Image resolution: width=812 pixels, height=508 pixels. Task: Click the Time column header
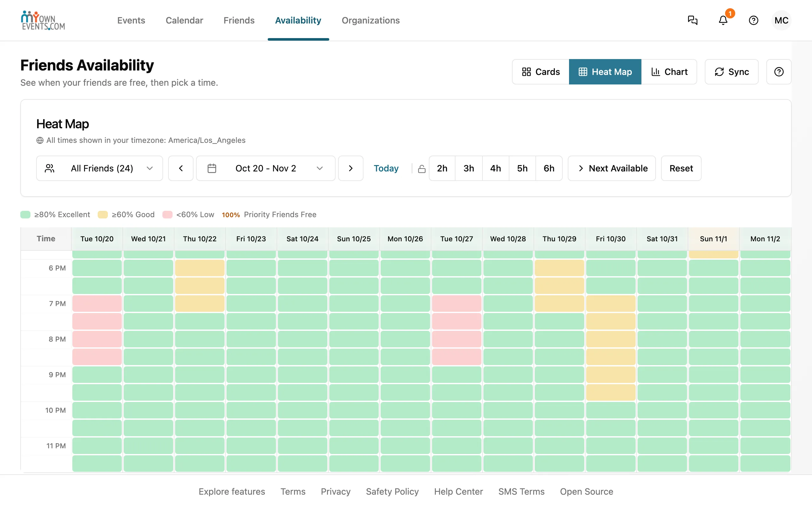(46, 239)
